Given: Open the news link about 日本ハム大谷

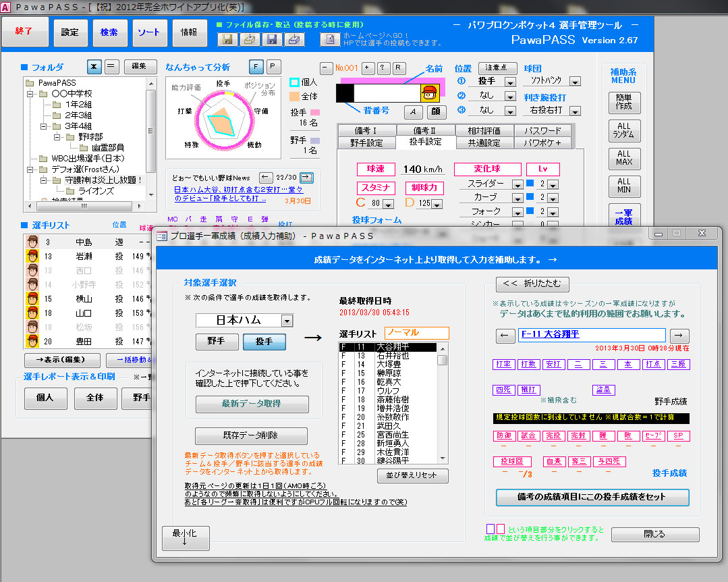Looking at the screenshot, I should [x=238, y=194].
